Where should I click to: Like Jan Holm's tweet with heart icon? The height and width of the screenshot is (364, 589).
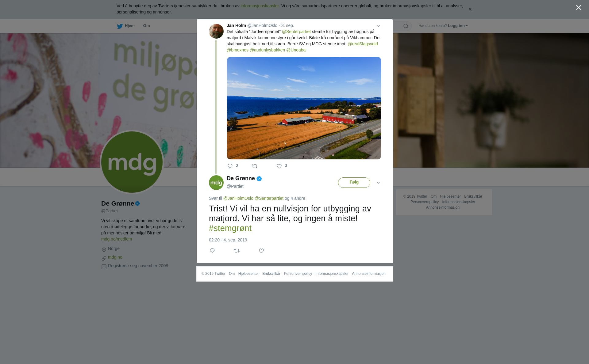(x=279, y=166)
